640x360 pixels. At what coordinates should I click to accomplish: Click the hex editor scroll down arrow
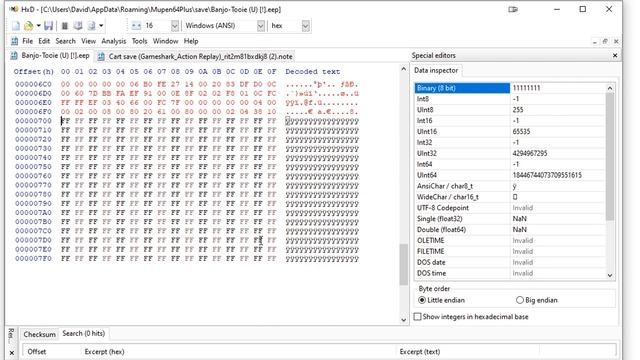coord(403,320)
